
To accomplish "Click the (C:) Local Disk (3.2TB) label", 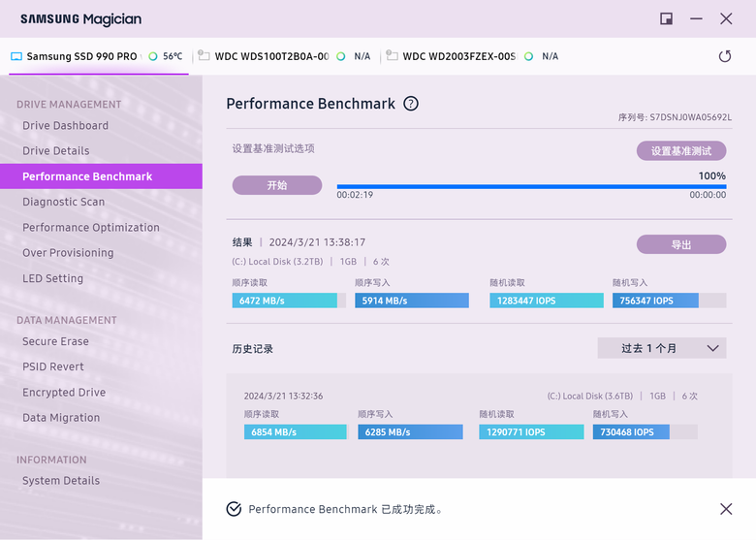I will tap(277, 262).
